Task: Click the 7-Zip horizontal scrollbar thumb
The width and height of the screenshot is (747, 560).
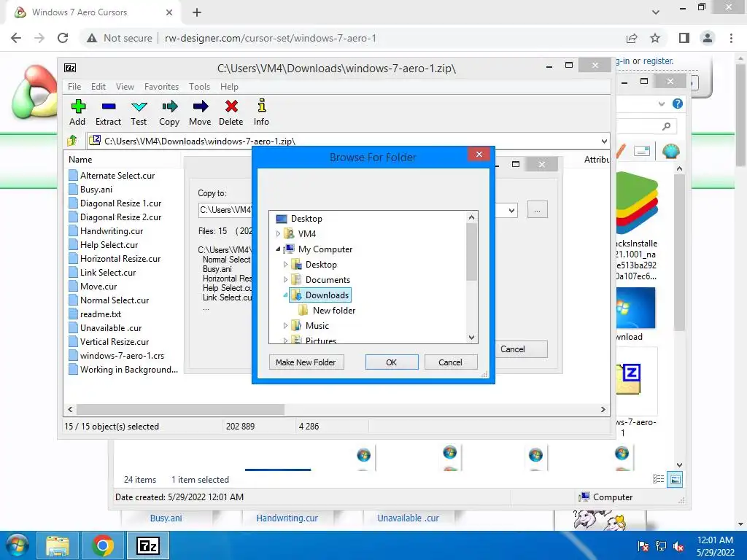Action: [181, 410]
